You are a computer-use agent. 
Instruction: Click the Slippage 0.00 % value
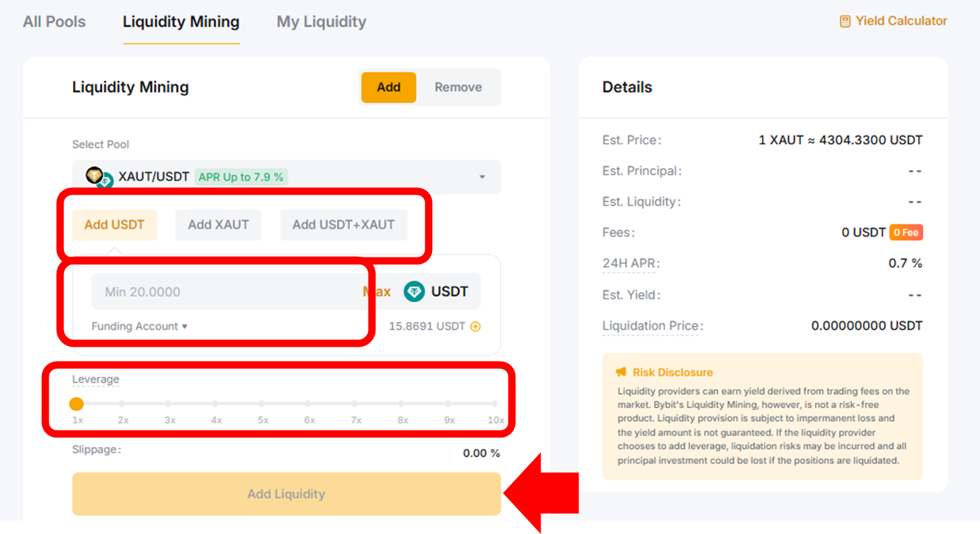pos(481,453)
